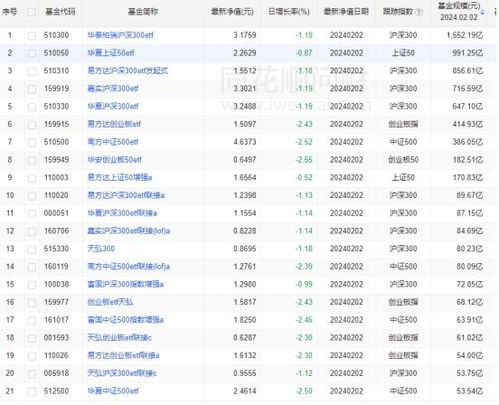
Task: Click the 基金代码 column header
Action: coord(60,12)
